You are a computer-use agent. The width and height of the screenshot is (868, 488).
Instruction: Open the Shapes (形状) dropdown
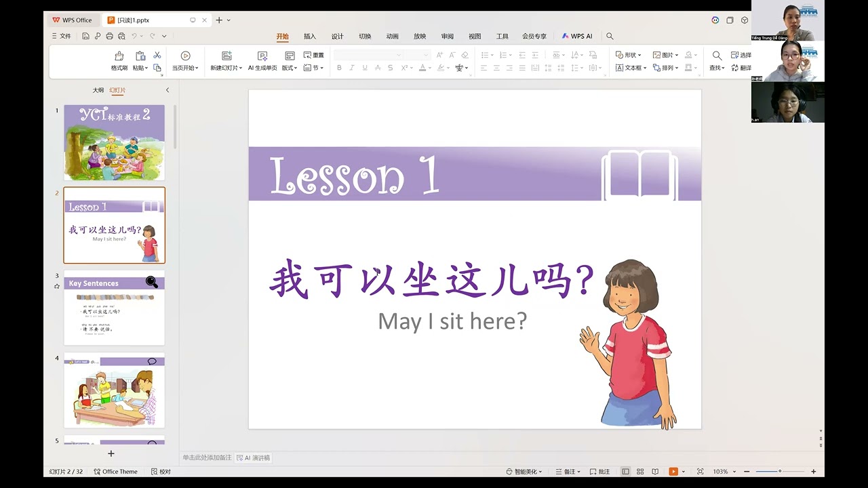629,55
